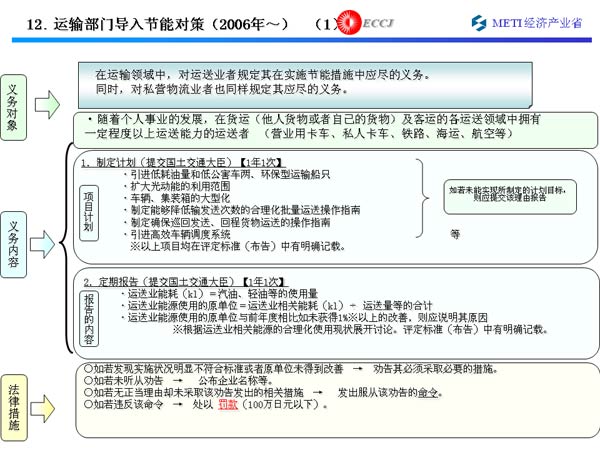Click line 如若发现实施状况明显不符合标准
The height and width of the screenshot is (450, 600).
pos(292,369)
